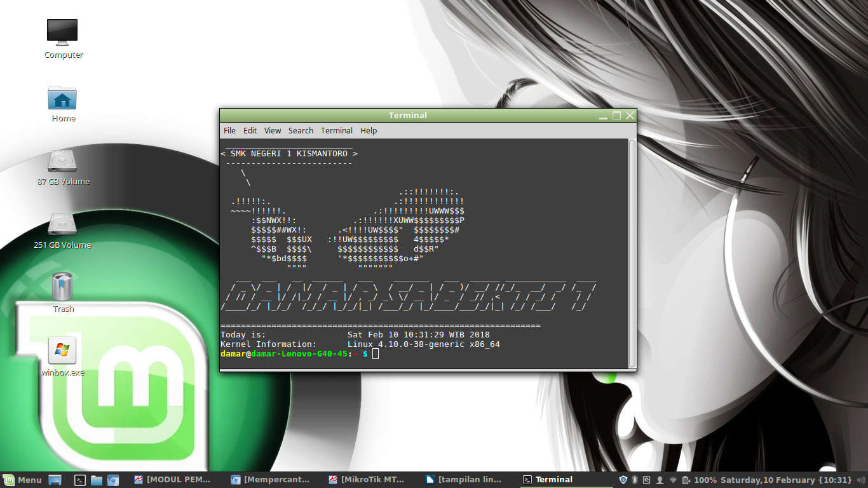Switch to the MikroTik MT... taskbar window

click(x=369, y=480)
